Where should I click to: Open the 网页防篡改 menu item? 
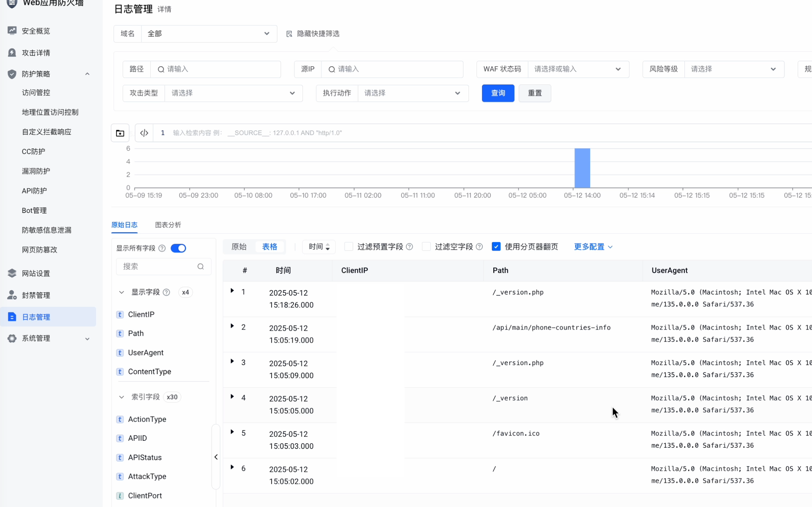point(39,250)
